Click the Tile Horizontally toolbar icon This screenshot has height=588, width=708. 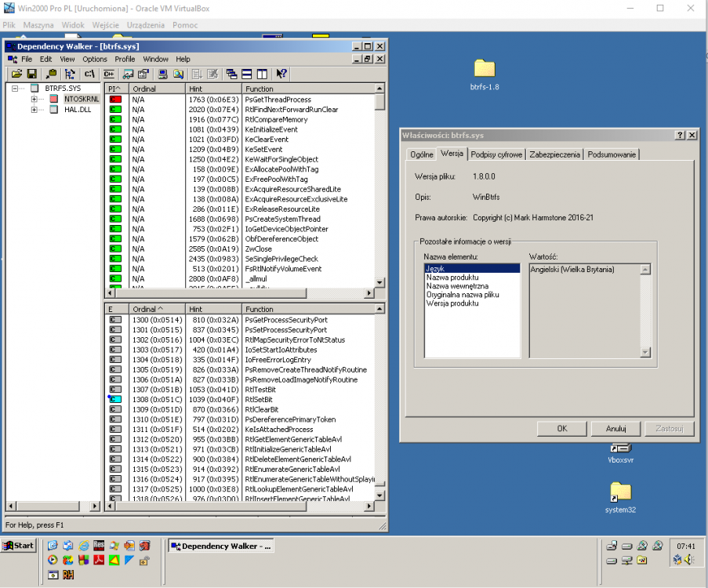click(247, 74)
